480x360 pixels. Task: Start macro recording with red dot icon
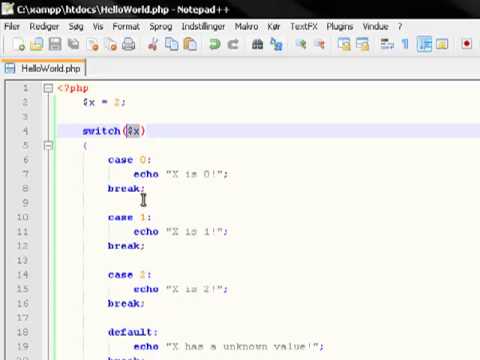click(467, 44)
